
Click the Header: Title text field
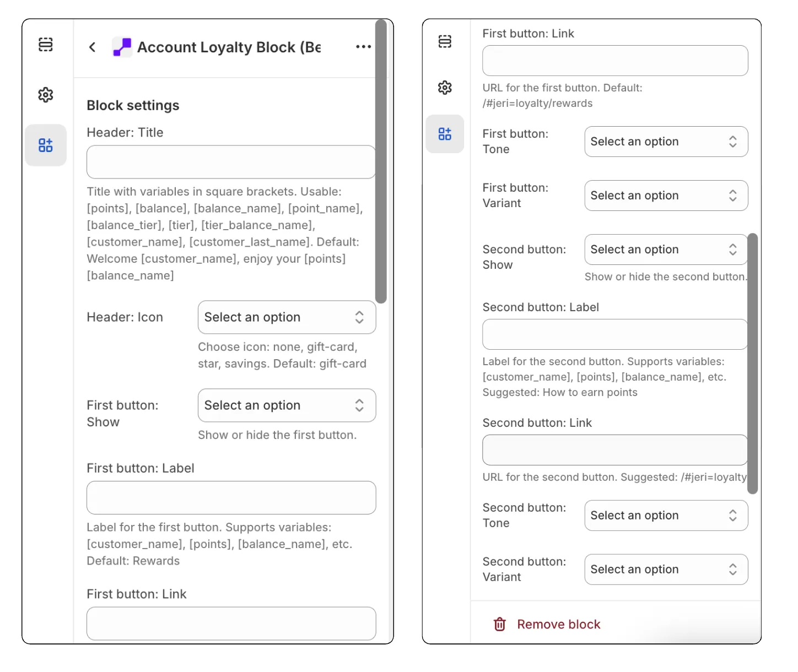(x=230, y=162)
